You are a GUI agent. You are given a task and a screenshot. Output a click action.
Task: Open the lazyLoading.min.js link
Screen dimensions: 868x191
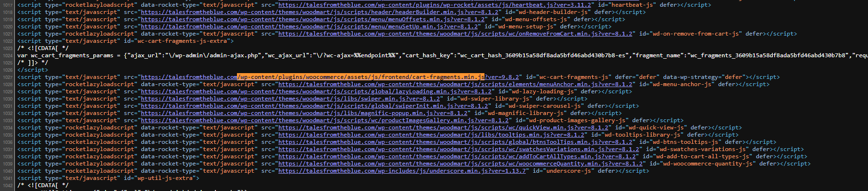tap(316, 91)
